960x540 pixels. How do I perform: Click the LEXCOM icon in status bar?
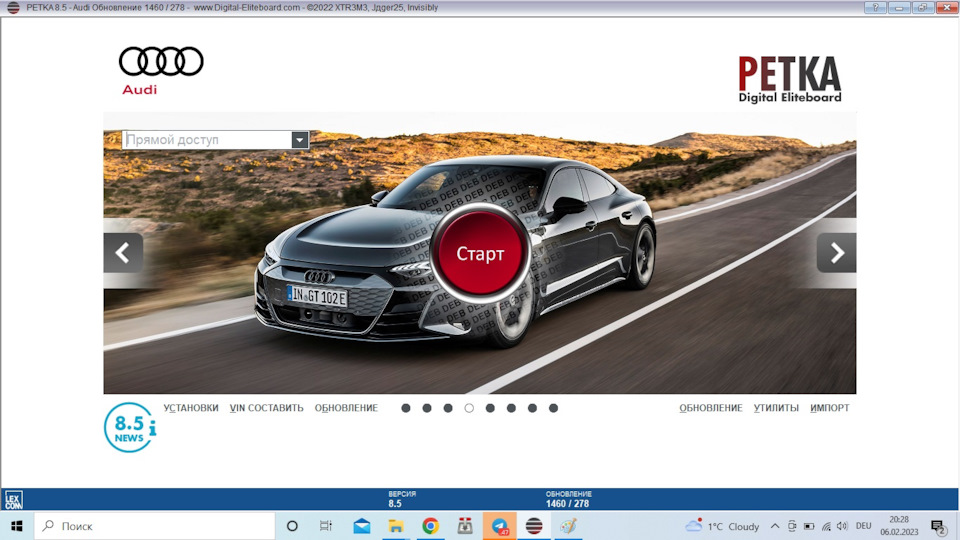click(x=13, y=500)
